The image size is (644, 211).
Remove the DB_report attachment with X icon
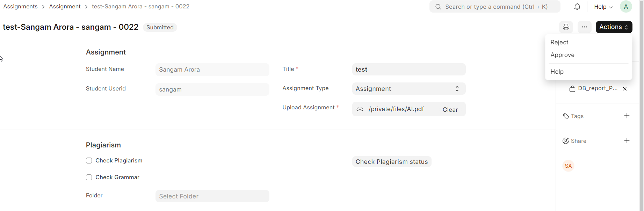(625, 89)
